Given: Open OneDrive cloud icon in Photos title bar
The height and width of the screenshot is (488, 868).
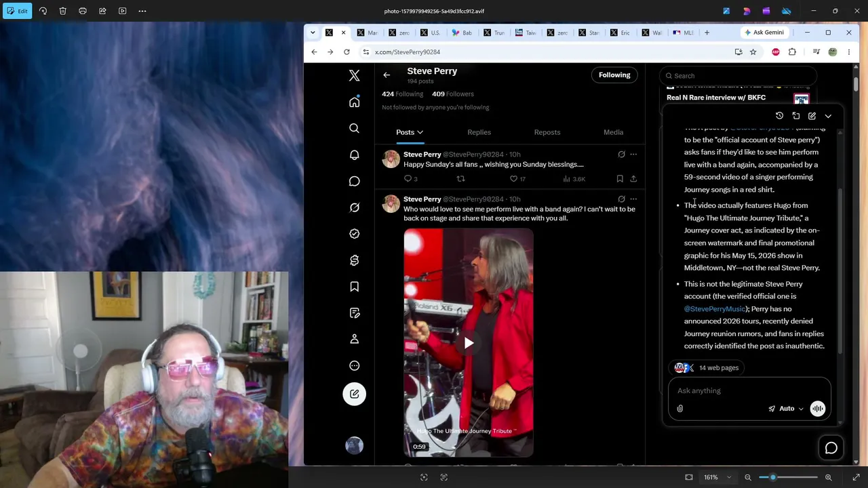Looking at the screenshot, I should pyautogui.click(x=786, y=11).
